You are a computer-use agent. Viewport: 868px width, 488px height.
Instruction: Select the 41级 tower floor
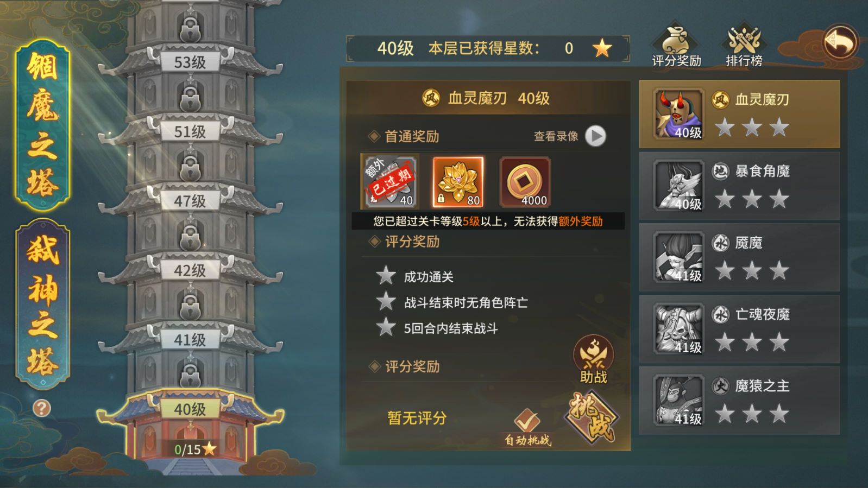click(x=190, y=340)
